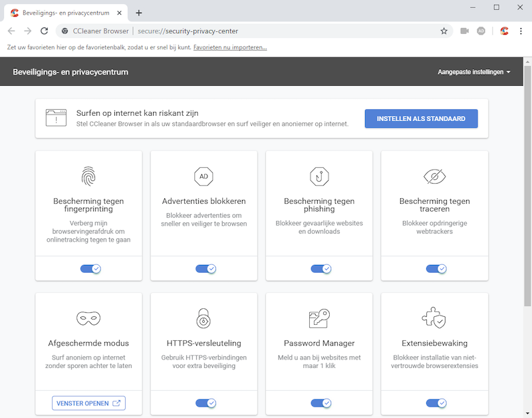Screen dimensions: 532x418
Task: Click Instellen als standaard button
Action: (421, 119)
